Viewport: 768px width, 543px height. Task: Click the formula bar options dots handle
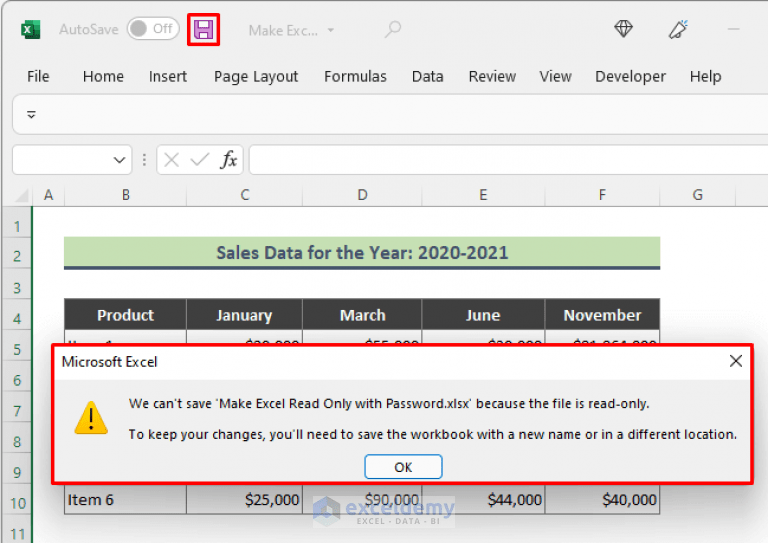coord(144,160)
